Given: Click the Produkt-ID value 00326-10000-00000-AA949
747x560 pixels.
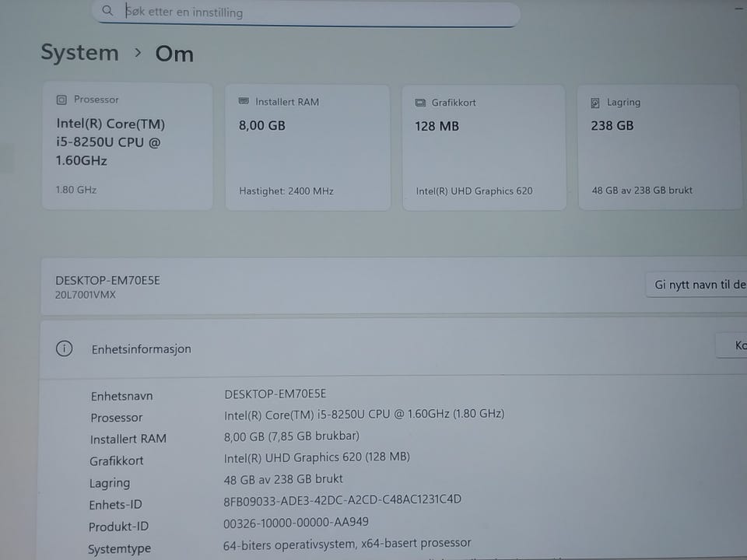Looking at the screenshot, I should pos(296,523).
